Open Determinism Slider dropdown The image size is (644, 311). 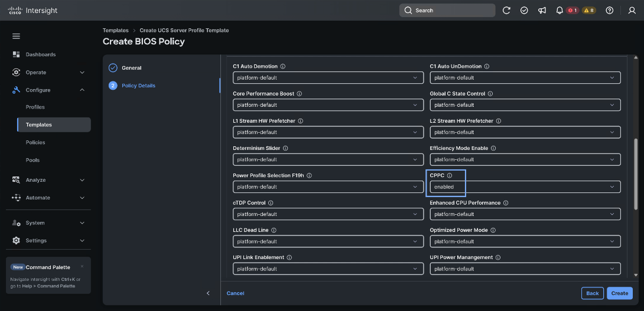(x=328, y=159)
